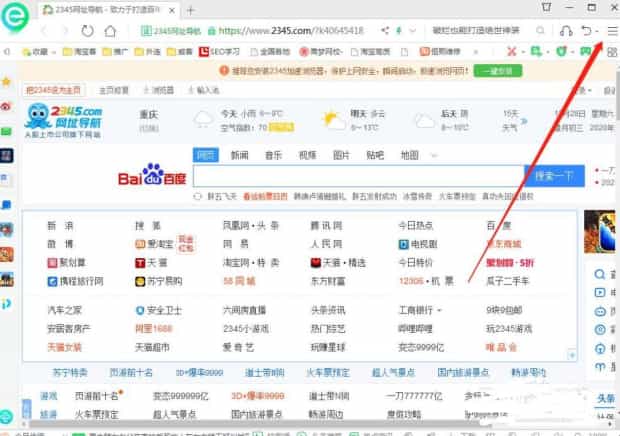Select the 地图 search tab
Screen dimensions: 620x436
410,155
